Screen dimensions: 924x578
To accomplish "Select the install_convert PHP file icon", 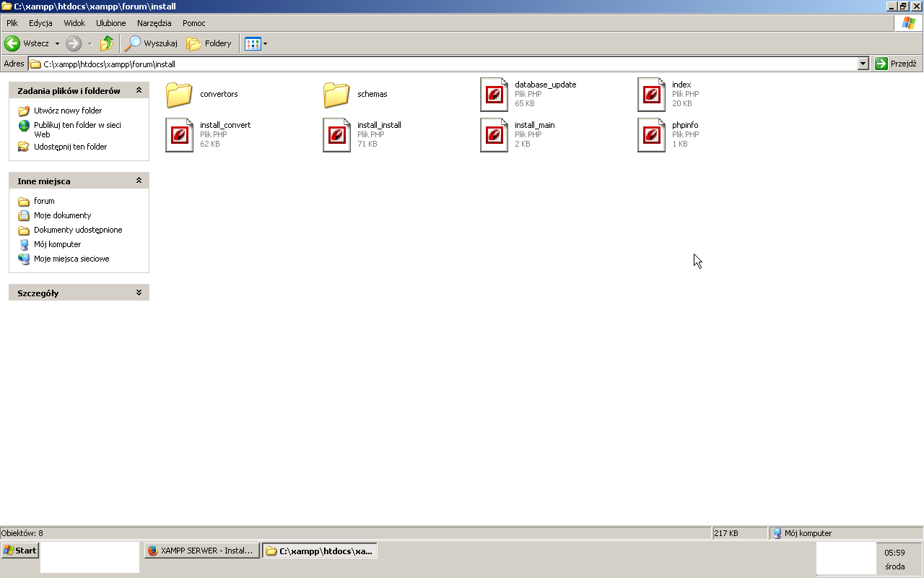I will pos(179,134).
